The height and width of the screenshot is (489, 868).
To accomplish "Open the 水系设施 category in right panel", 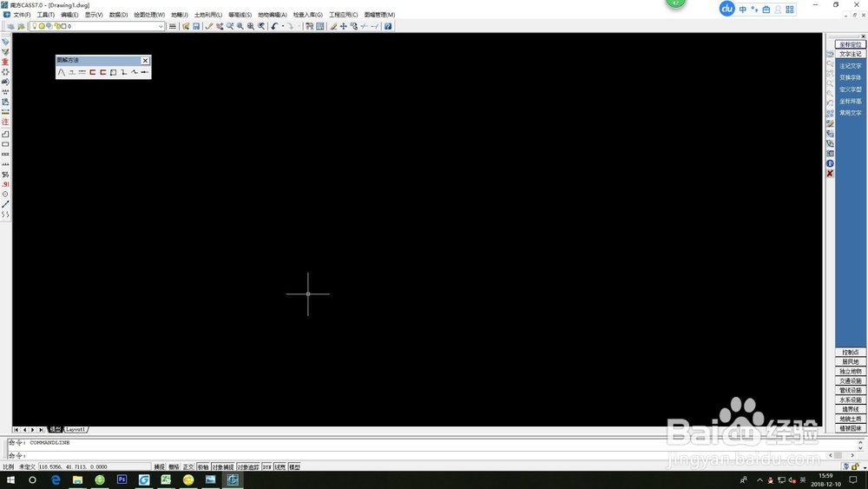I will [x=851, y=400].
